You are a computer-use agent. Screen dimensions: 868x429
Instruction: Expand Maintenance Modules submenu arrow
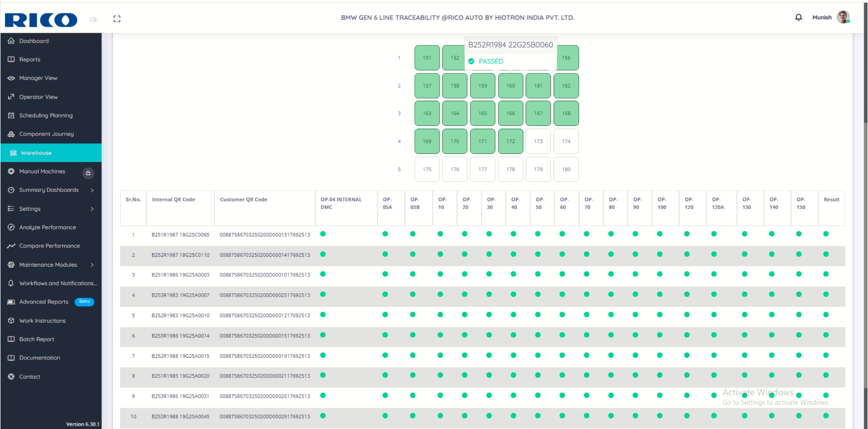92,265
